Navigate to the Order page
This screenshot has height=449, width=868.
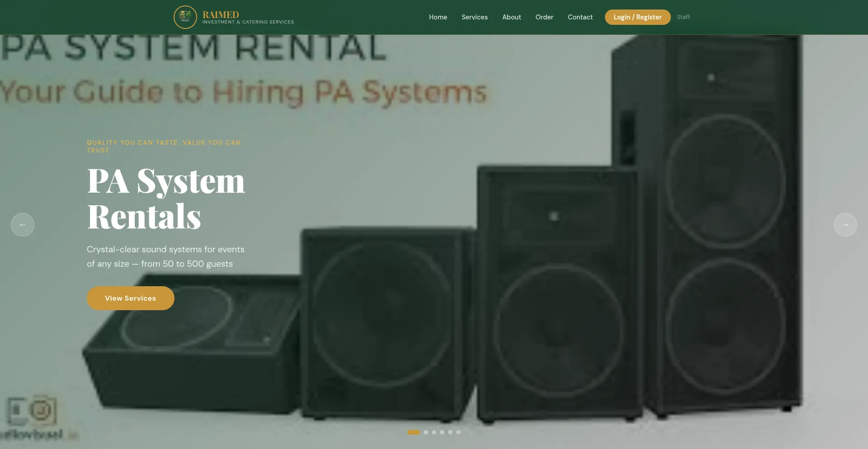point(544,17)
